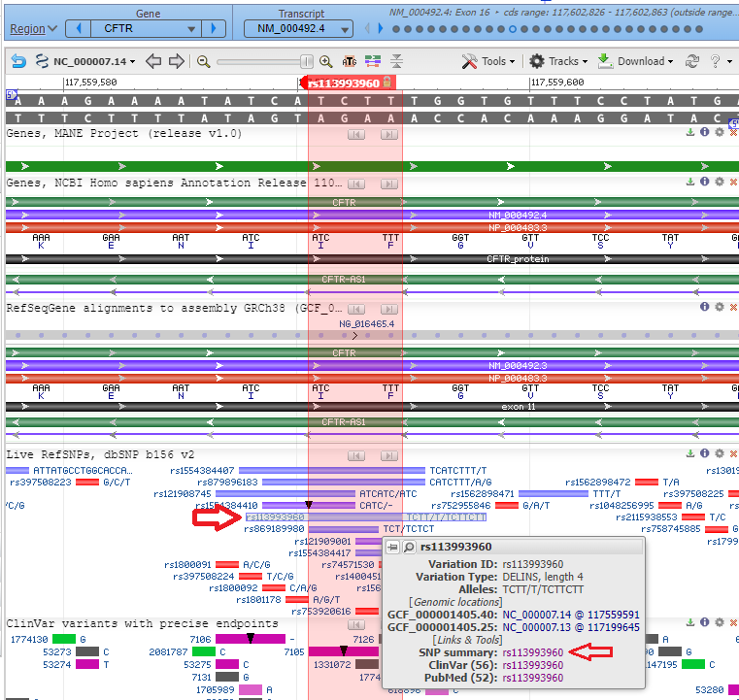The width and height of the screenshot is (739, 700).
Task: Click the rs113993960 red marker label
Action: click(x=344, y=83)
